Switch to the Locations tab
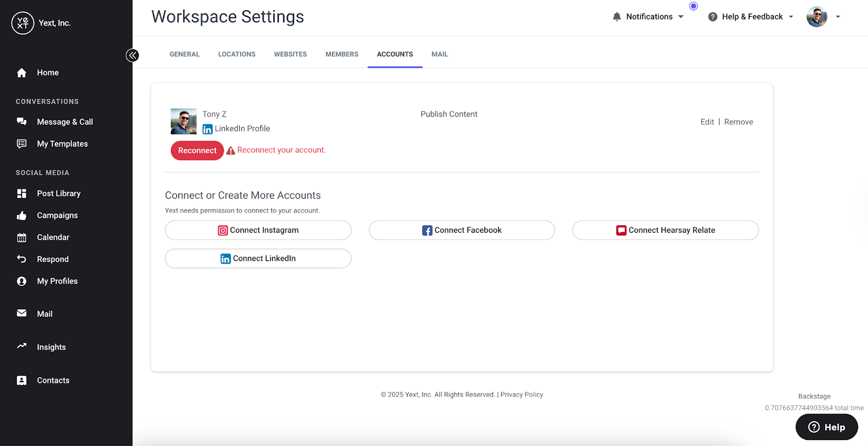The width and height of the screenshot is (868, 446). pos(237,54)
